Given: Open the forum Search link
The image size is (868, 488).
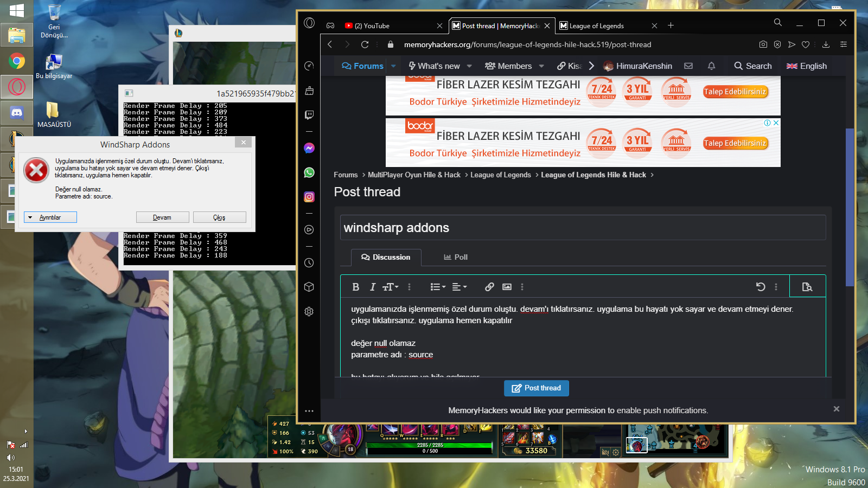Looking at the screenshot, I should point(753,66).
